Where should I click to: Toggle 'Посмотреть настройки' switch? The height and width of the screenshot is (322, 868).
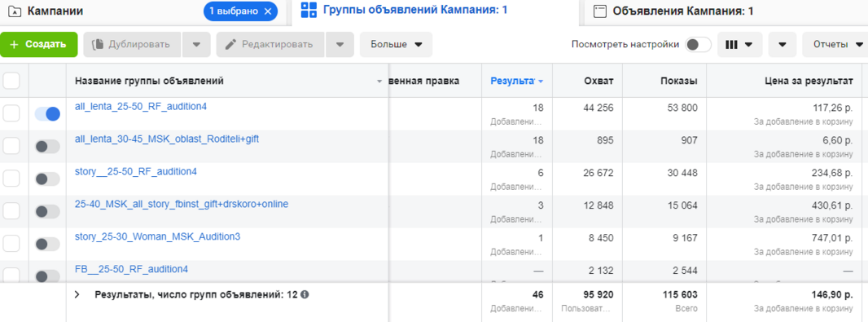[x=698, y=45]
